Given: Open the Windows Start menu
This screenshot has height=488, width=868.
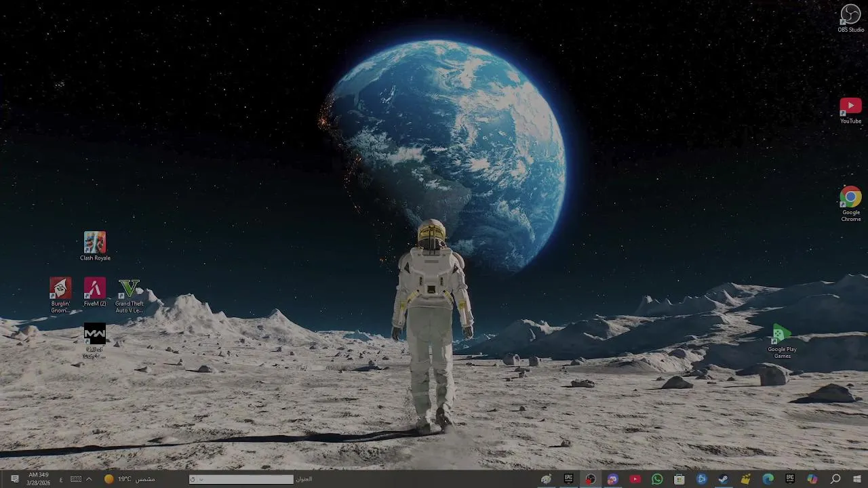Looking at the screenshot, I should pyautogui.click(x=857, y=479).
